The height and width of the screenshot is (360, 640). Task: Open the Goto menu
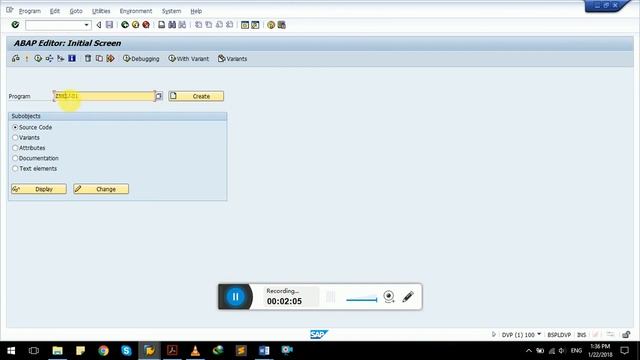76,11
